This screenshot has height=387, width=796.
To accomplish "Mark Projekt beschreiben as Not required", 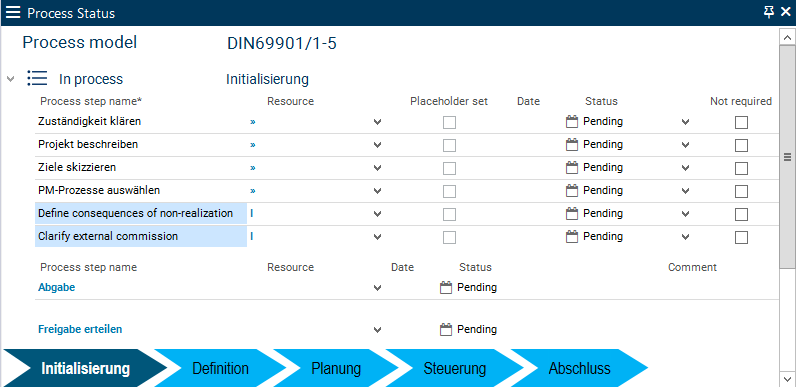I will (x=742, y=145).
